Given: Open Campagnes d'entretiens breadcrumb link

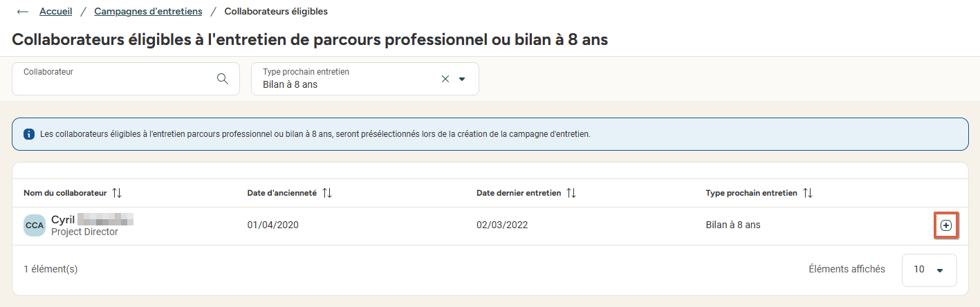Looking at the screenshot, I should pyautogui.click(x=149, y=12).
